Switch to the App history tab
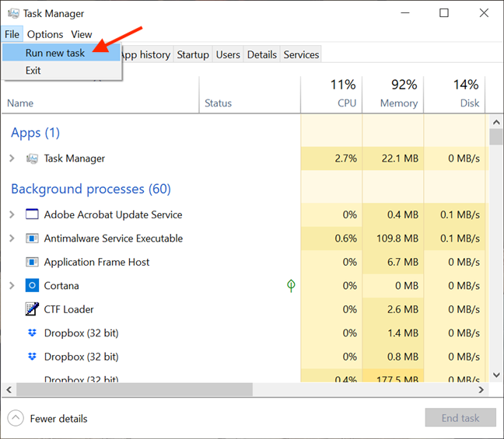The height and width of the screenshot is (439, 504). coord(146,54)
